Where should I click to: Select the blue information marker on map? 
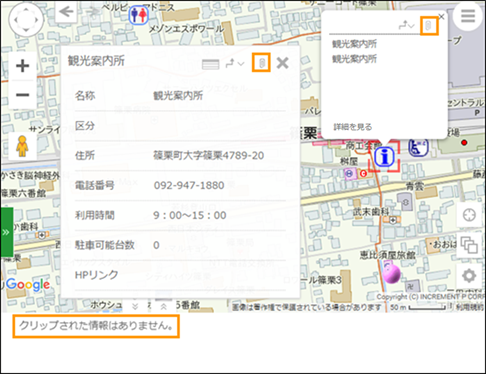(x=384, y=156)
